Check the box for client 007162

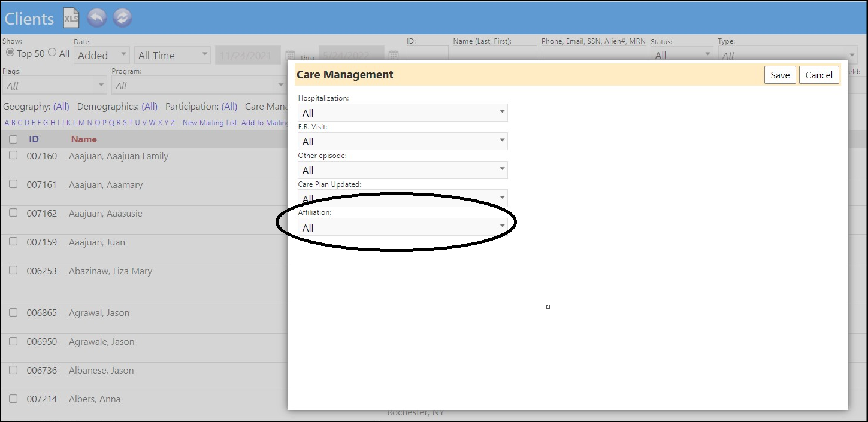pos(13,213)
